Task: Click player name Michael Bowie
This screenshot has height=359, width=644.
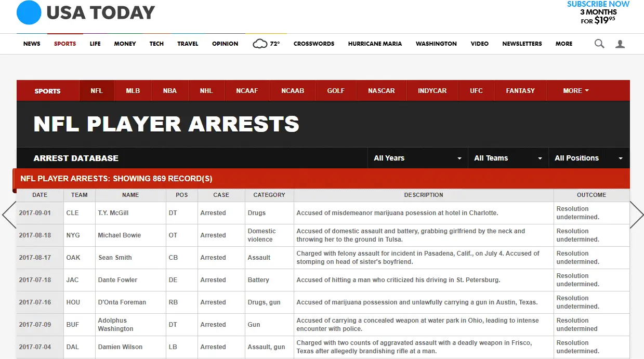Action: (x=120, y=235)
